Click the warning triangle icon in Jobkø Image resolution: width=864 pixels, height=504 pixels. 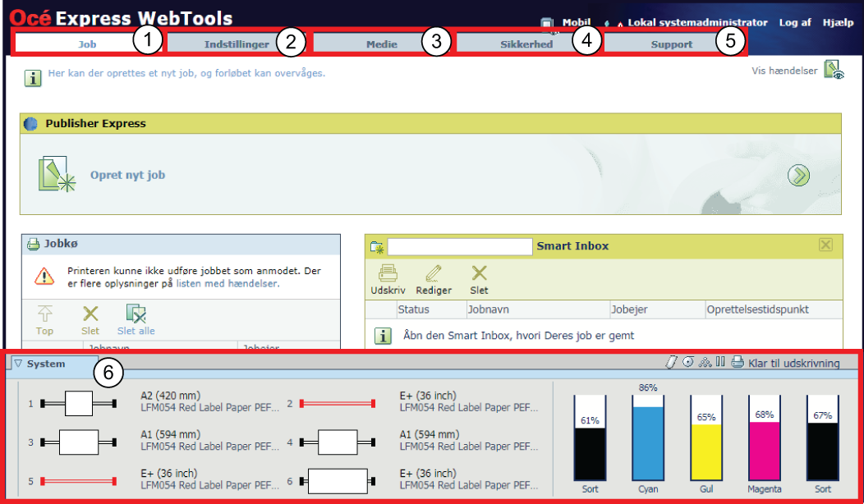tap(44, 277)
